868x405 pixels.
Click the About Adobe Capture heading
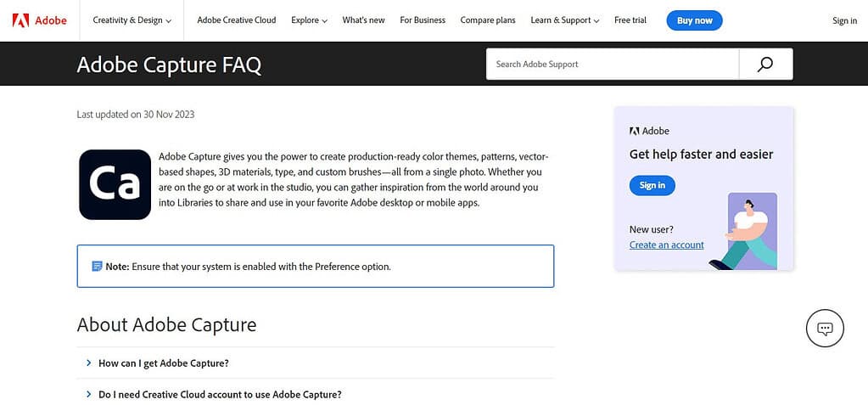pyautogui.click(x=166, y=324)
